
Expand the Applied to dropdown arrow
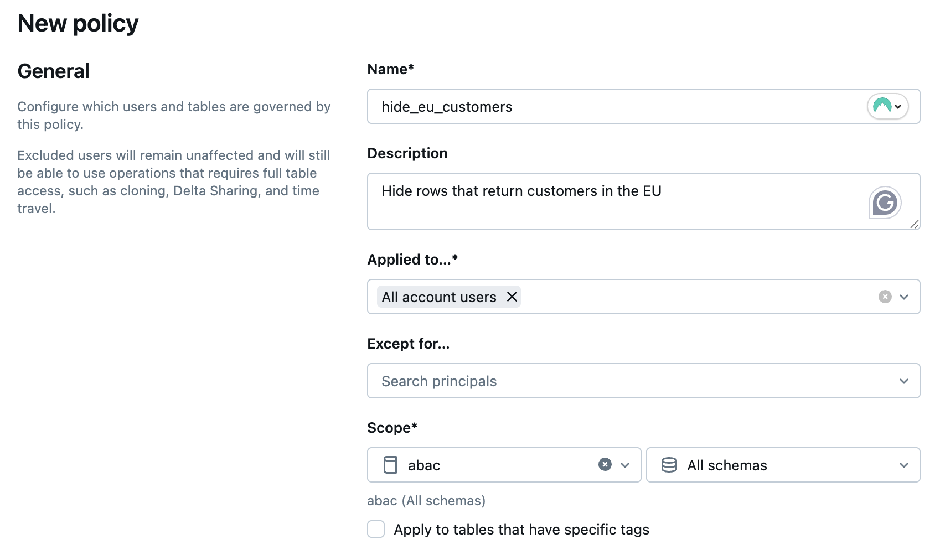904,297
